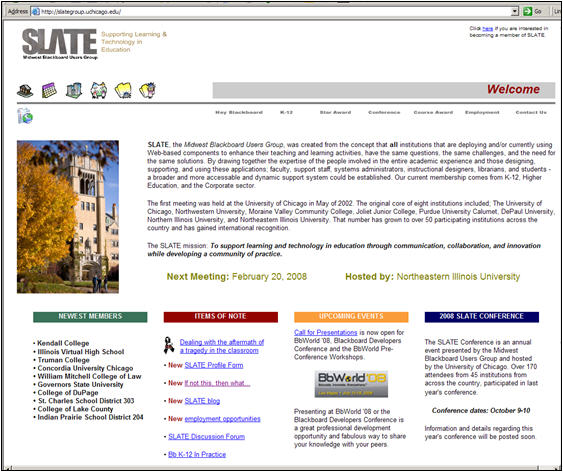Click the BbWorld '08 banner image

tap(352, 384)
